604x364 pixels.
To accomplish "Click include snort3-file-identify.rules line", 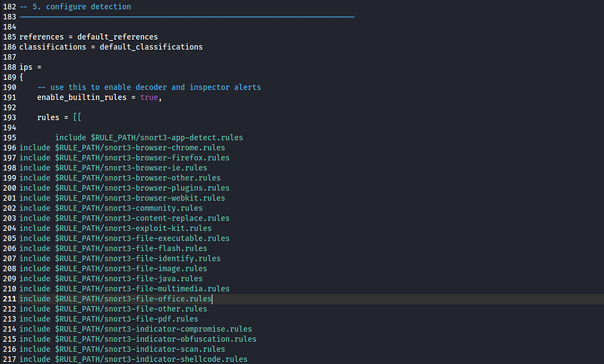I will tap(120, 259).
